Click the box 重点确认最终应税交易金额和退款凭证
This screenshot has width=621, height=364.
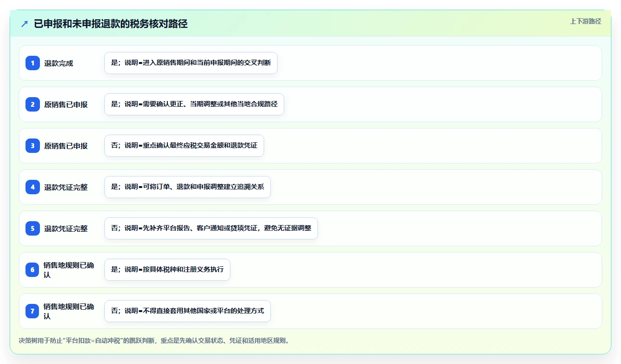click(184, 146)
